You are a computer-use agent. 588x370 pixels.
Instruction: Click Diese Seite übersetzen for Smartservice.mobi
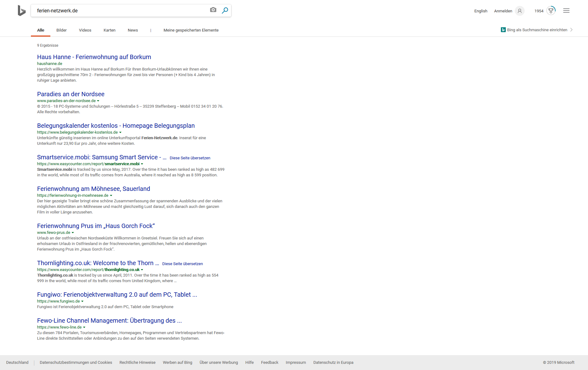[190, 158]
